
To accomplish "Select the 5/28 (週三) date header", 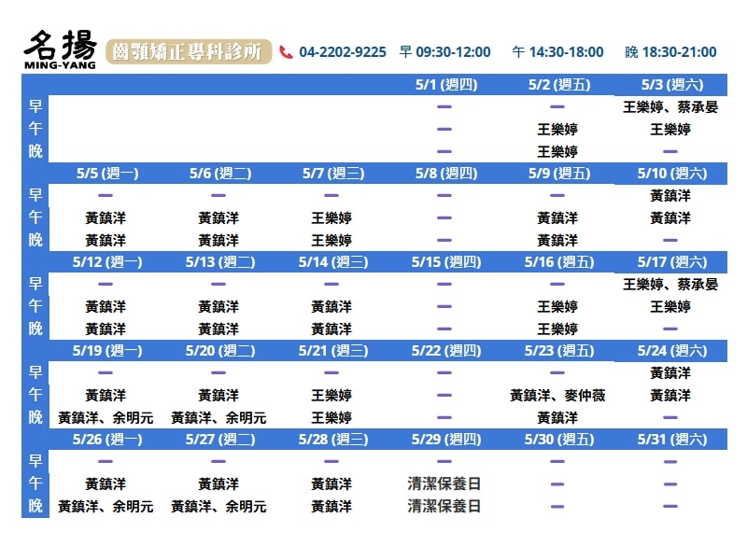I will point(333,439).
